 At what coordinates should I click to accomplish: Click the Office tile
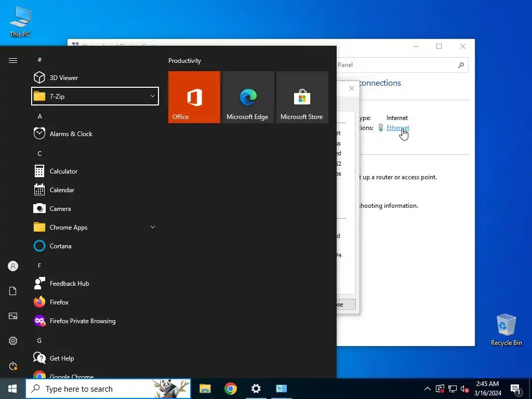(x=194, y=97)
